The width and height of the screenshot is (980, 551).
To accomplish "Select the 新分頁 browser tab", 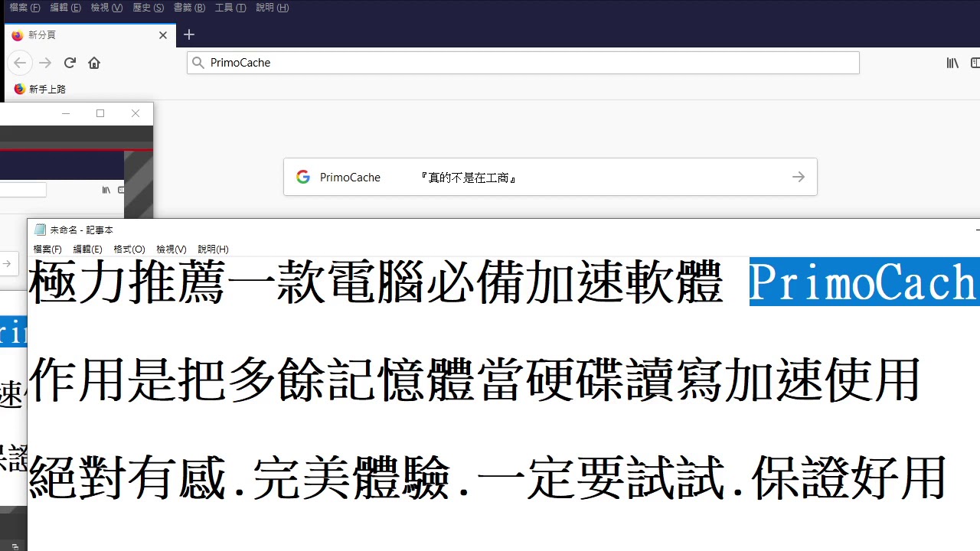I will pos(90,35).
